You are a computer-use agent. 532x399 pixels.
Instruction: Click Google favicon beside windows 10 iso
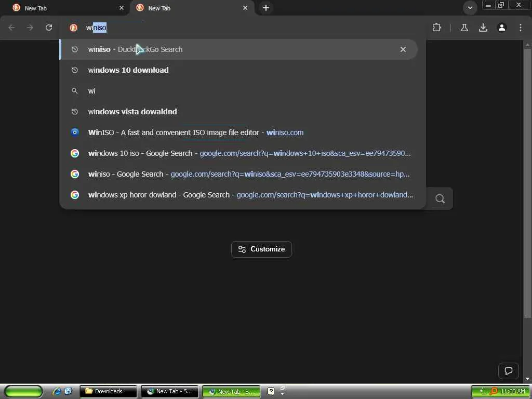pos(75,153)
